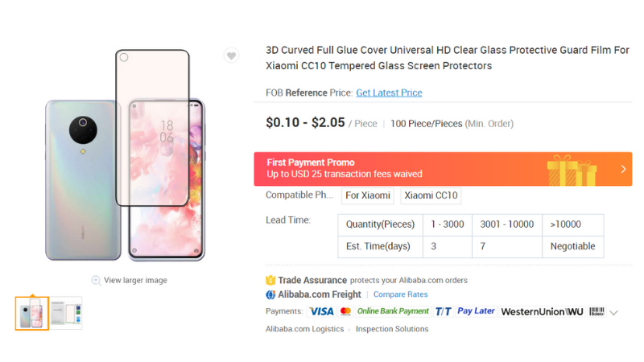644x362 pixels.
Task: Click the Western Union payment logo
Action: (540, 311)
